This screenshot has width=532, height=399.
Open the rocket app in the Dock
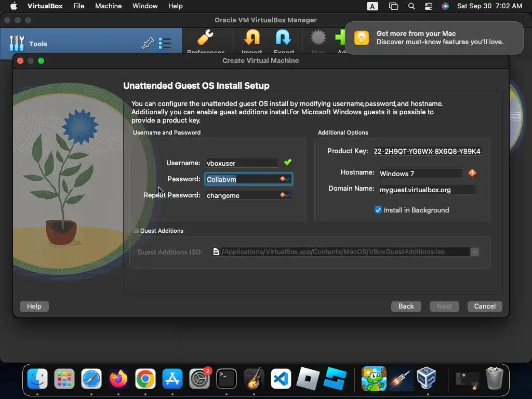pyautogui.click(x=401, y=378)
